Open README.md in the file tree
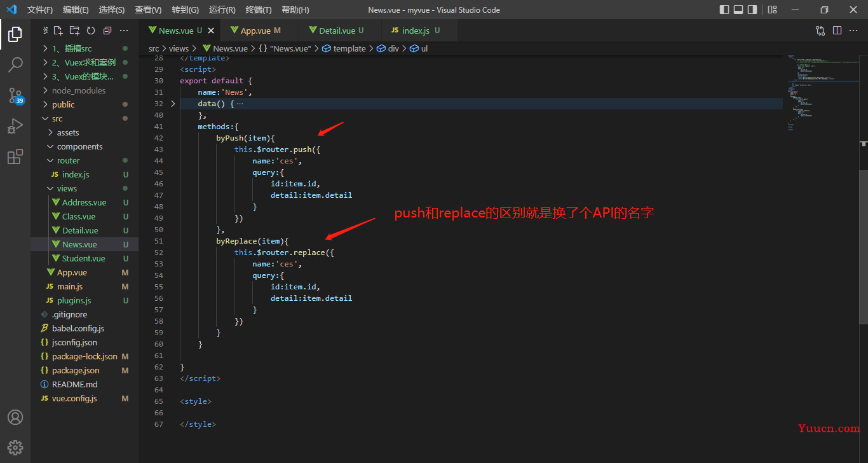Image resolution: width=868 pixels, height=463 pixels. [85, 384]
